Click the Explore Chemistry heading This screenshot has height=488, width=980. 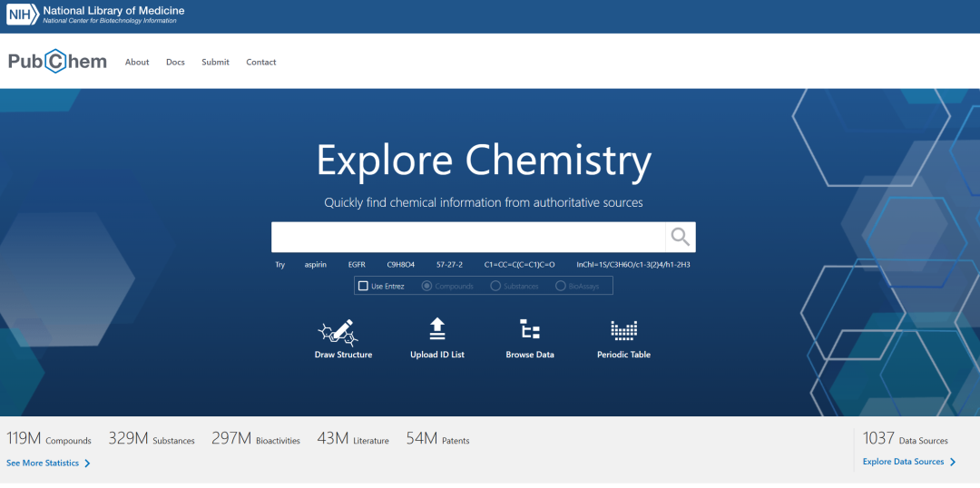tap(484, 161)
